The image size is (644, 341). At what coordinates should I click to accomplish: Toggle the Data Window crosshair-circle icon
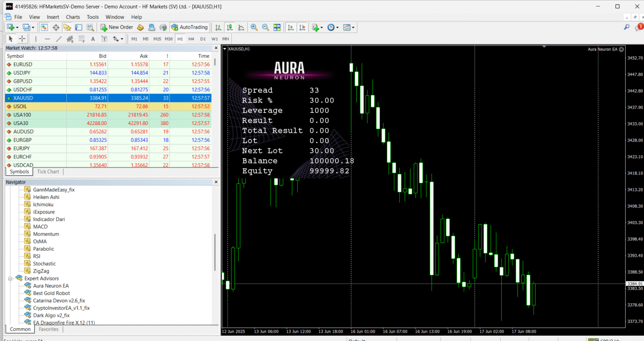56,27
